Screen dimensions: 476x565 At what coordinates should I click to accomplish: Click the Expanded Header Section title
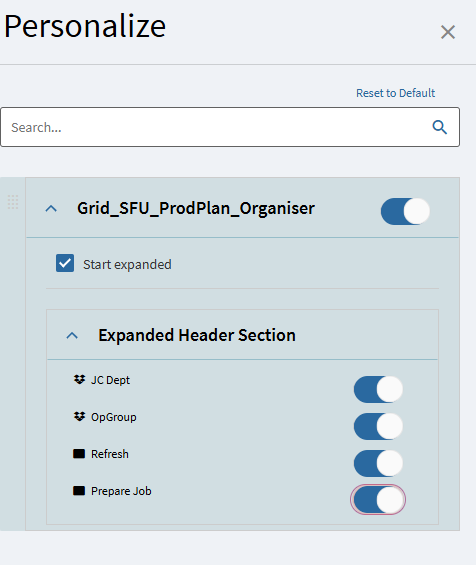pyautogui.click(x=197, y=335)
